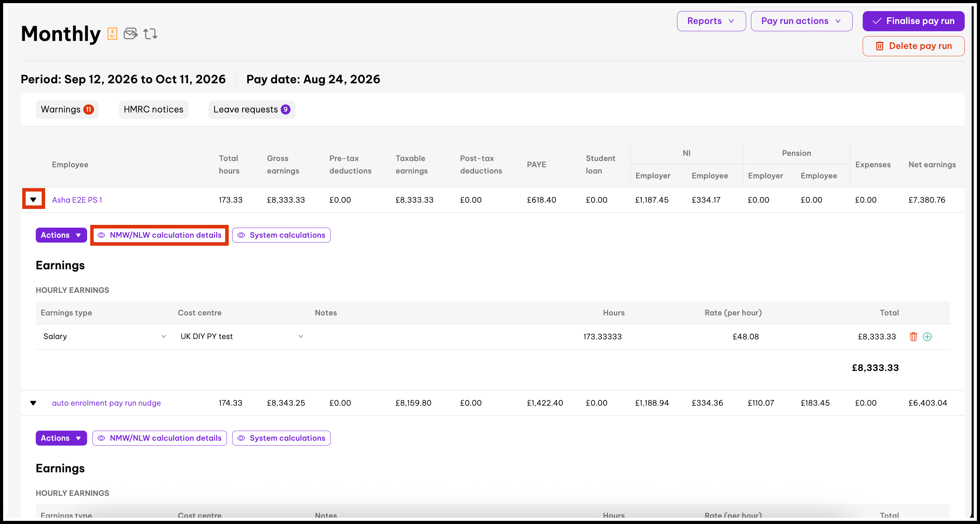Open Warnings tab showing 11 alerts

(67, 110)
